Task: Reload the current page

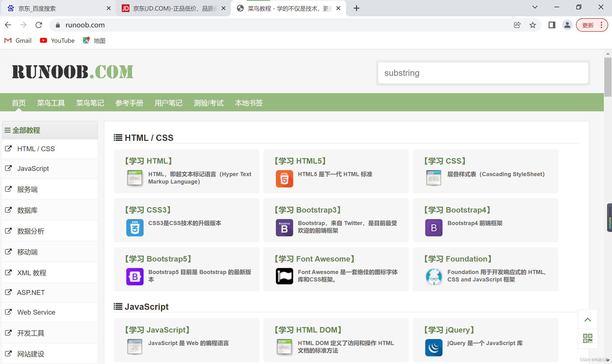Action: click(x=39, y=25)
